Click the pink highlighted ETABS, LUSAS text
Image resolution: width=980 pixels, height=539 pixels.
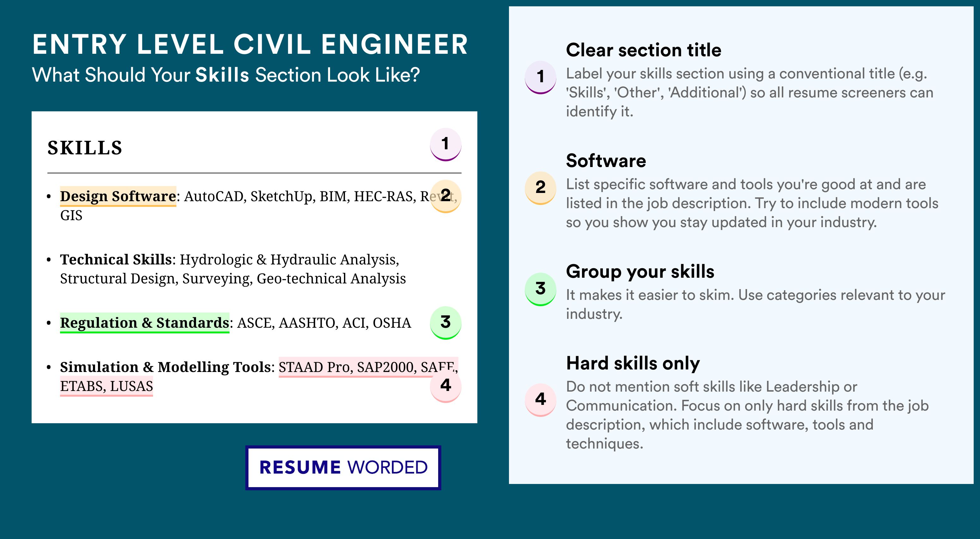[107, 386]
